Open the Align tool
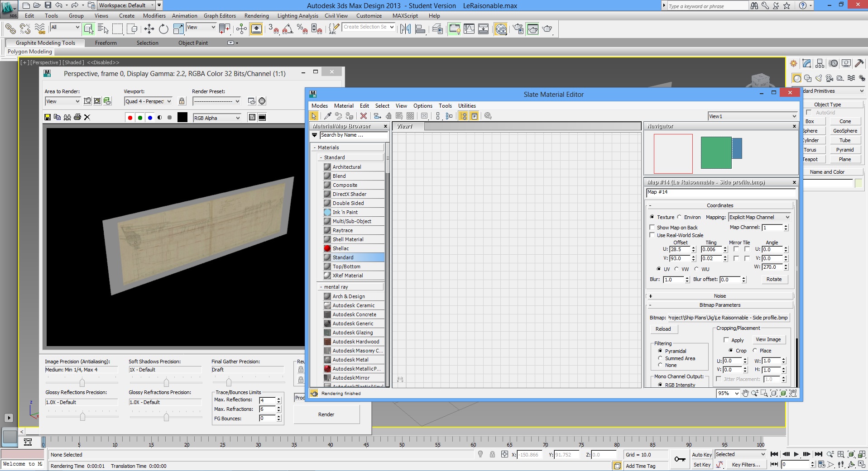868x471 pixels. [x=420, y=29]
